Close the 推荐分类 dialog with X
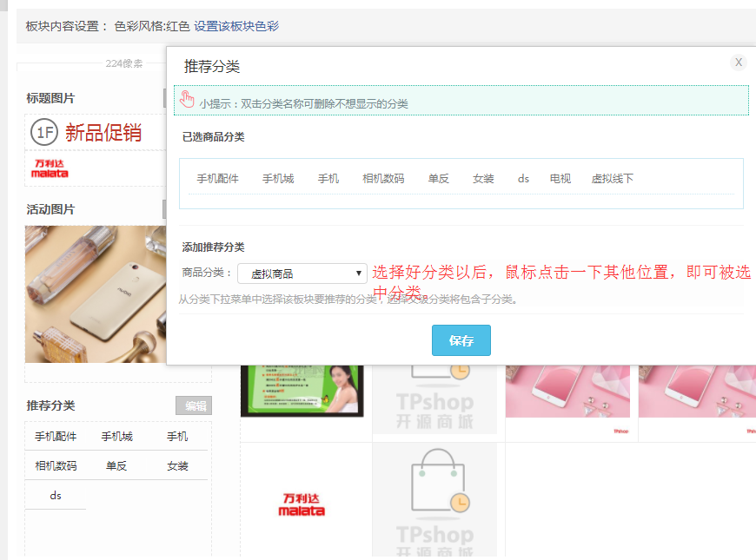The image size is (756, 560). (x=738, y=62)
